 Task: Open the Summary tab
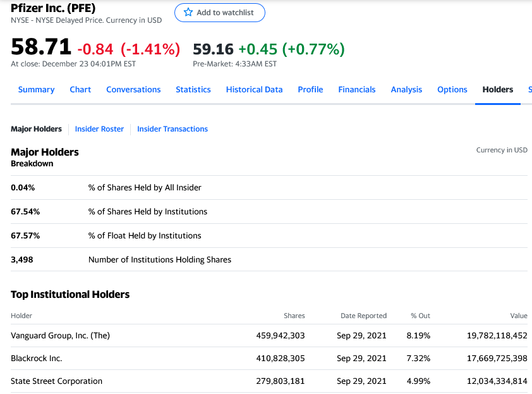tap(36, 90)
